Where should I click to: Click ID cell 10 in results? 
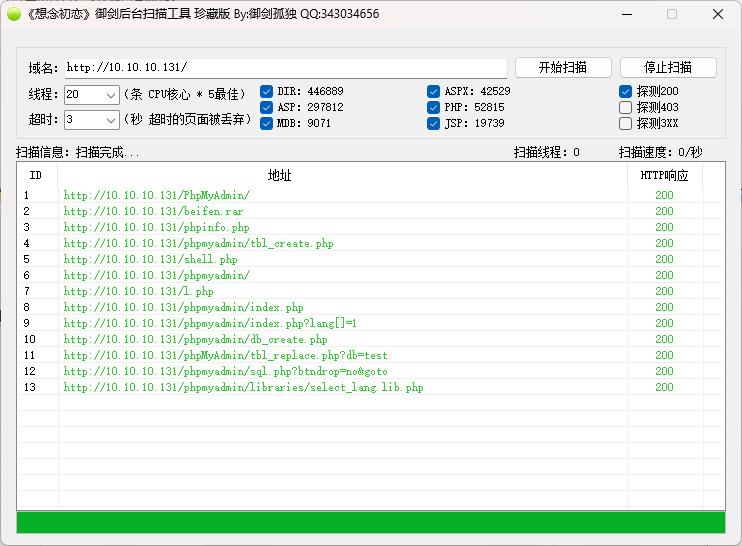[30, 340]
